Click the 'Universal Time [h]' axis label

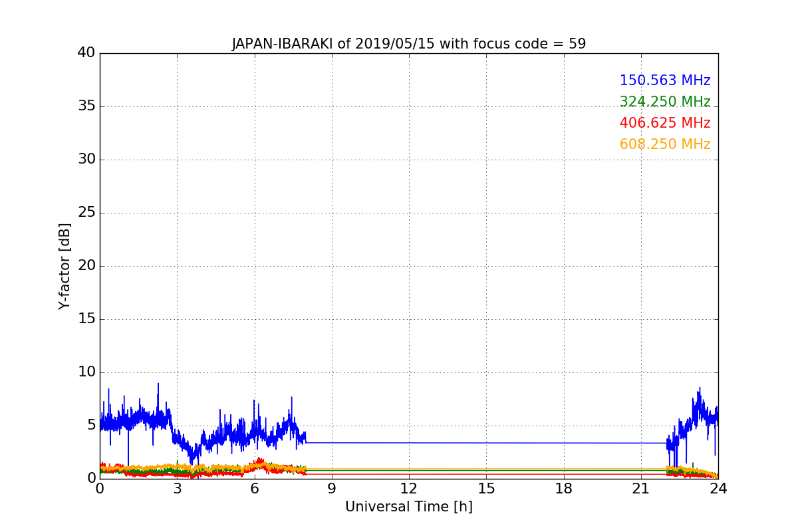409,507
